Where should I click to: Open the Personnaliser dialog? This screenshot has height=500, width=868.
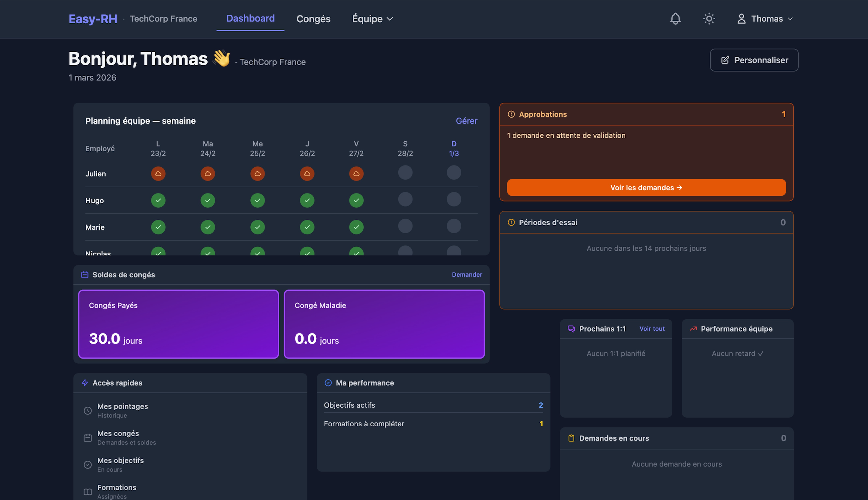[x=754, y=60]
